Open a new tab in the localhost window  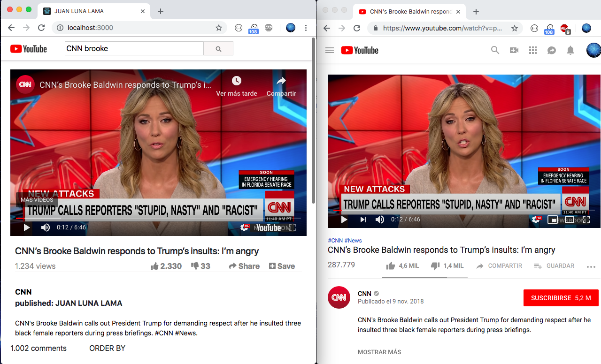[x=161, y=11]
